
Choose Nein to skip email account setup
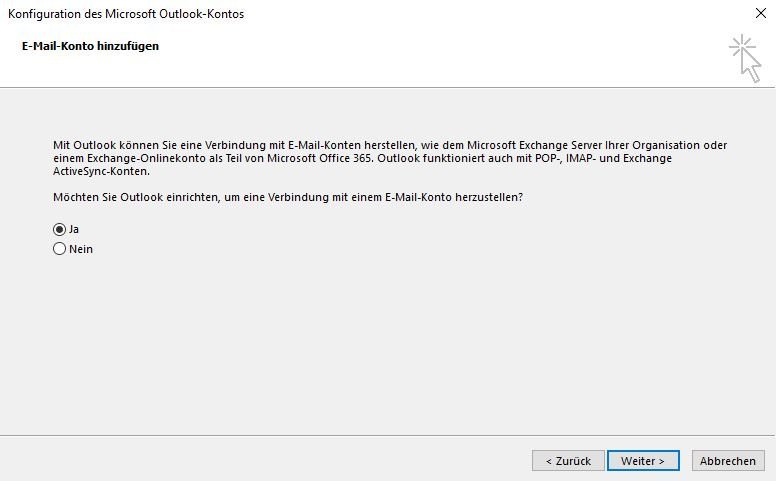(59, 249)
